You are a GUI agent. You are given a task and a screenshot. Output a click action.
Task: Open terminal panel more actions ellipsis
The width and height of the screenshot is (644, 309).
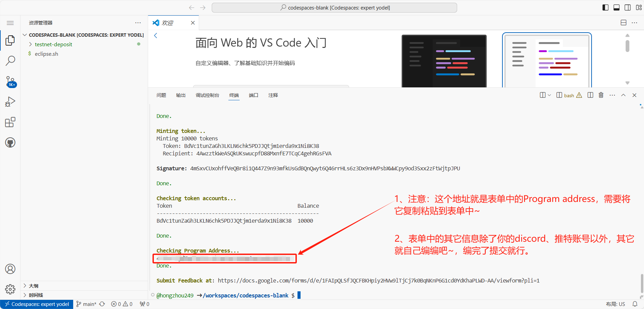click(x=612, y=95)
